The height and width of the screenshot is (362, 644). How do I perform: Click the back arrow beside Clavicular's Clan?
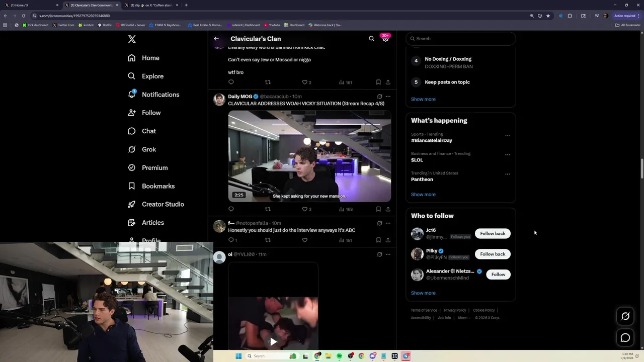(x=216, y=39)
